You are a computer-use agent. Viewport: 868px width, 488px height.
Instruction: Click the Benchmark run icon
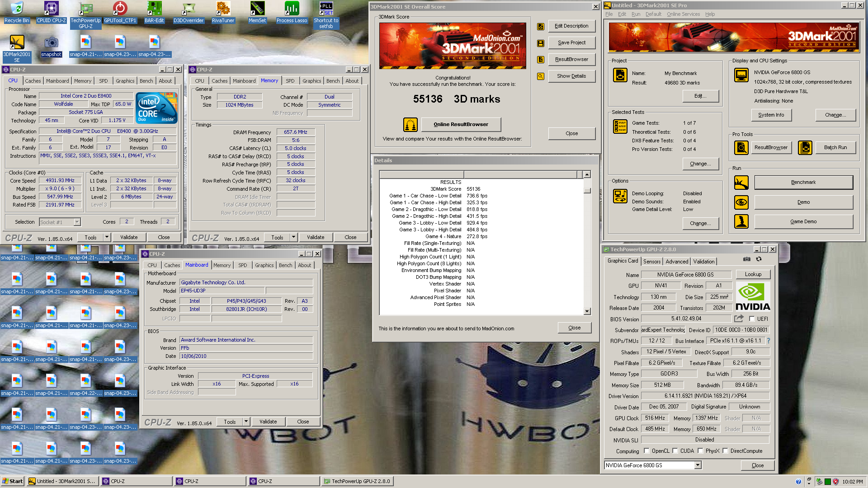click(x=741, y=183)
